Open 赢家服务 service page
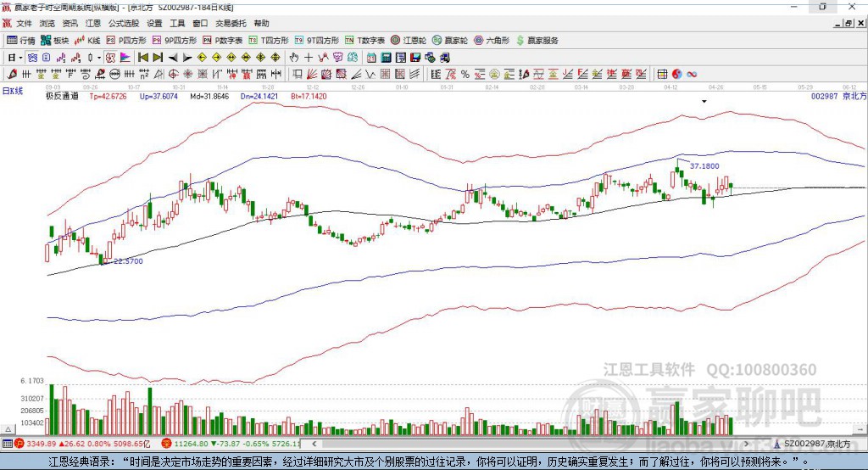The height and width of the screenshot is (470, 868). coord(537,41)
